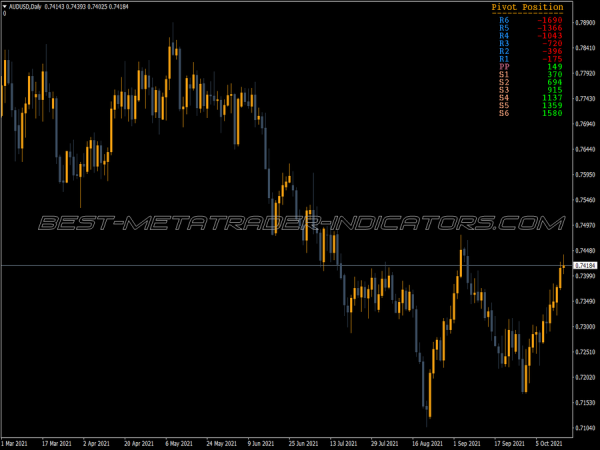Click the small triangle before AUDUSD,Daily

tap(5, 7)
